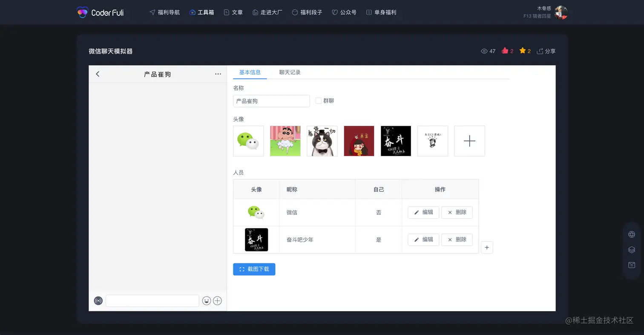The height and width of the screenshot is (335, 644).
Task: Click the back arrow in the chat header
Action: [98, 74]
